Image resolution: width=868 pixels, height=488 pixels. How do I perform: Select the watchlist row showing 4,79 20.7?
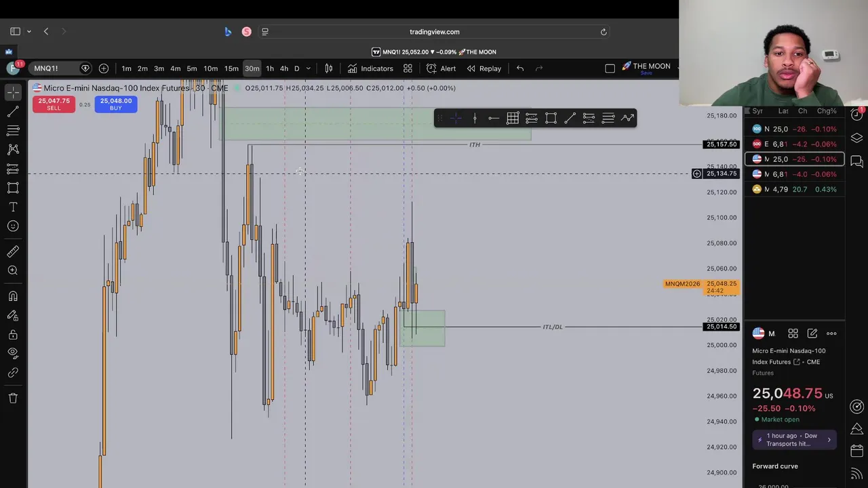pyautogui.click(x=795, y=189)
